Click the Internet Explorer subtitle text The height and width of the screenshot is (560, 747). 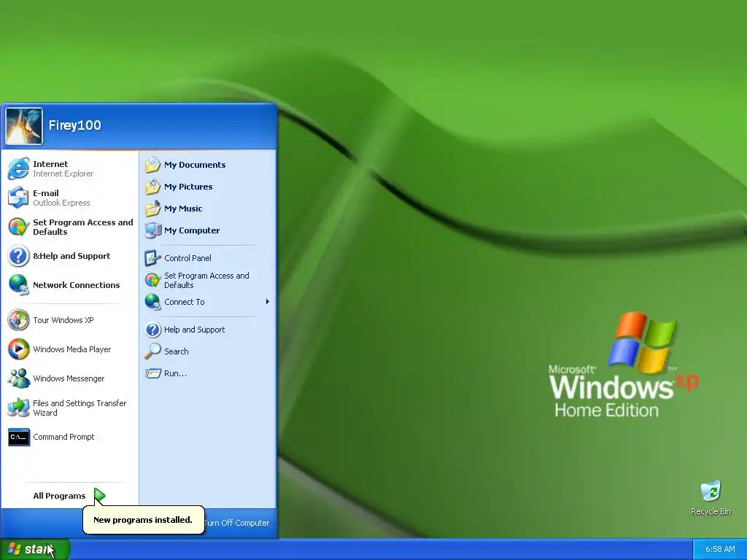[63, 174]
